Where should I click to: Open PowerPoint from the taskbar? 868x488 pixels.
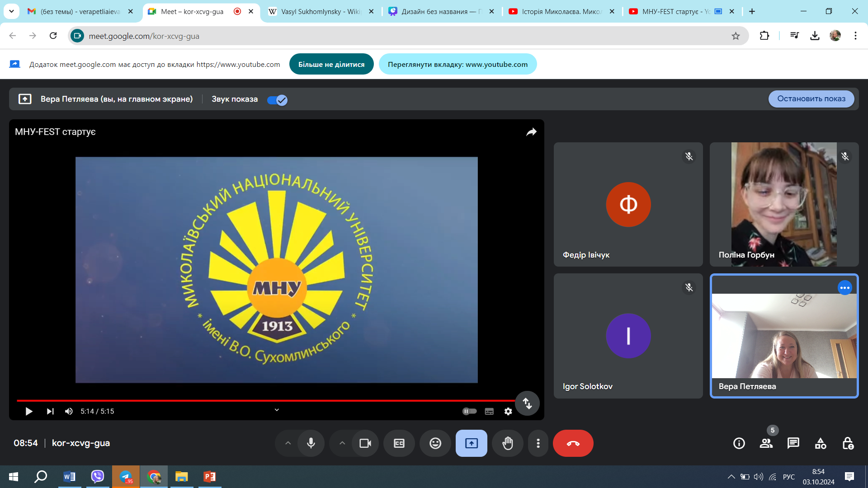pos(210,477)
